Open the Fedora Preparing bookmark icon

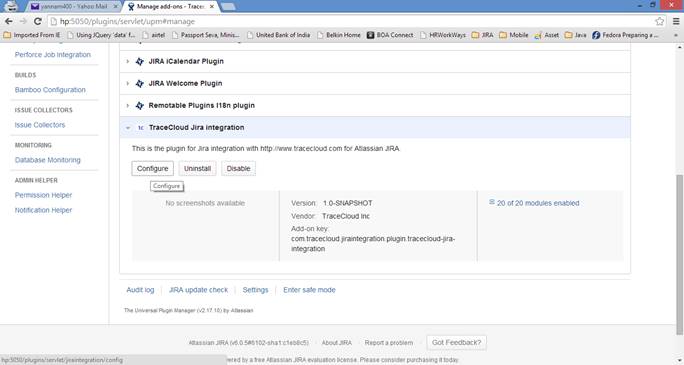596,35
